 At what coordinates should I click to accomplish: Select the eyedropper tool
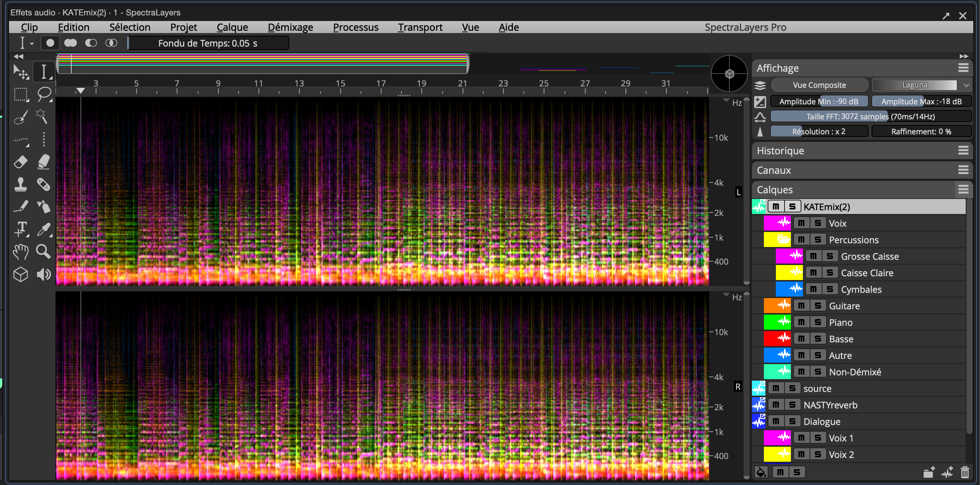pyautogui.click(x=44, y=229)
